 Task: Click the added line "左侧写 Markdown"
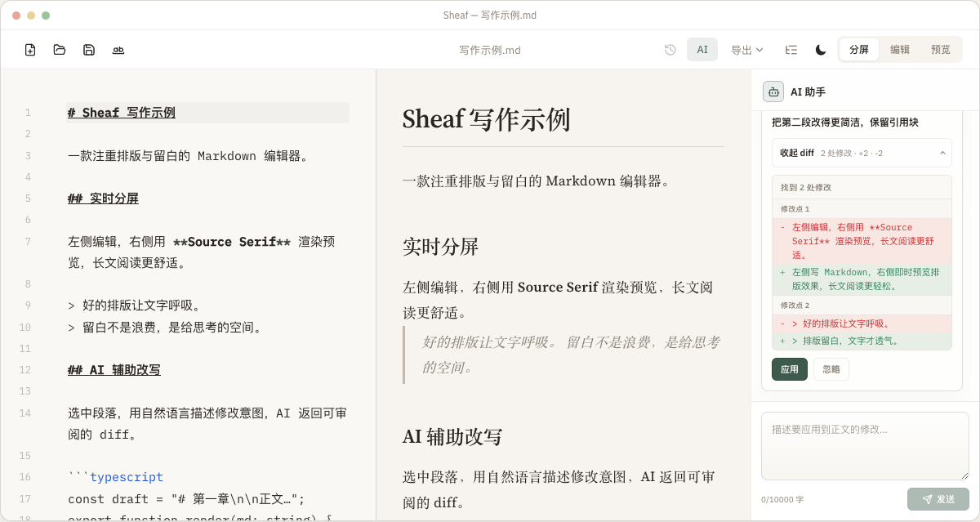point(862,279)
